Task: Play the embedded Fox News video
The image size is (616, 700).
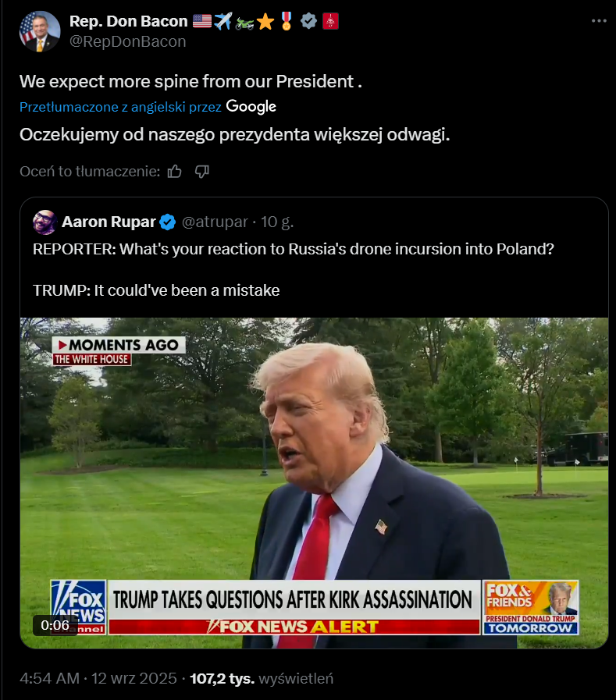Action: click(314, 483)
